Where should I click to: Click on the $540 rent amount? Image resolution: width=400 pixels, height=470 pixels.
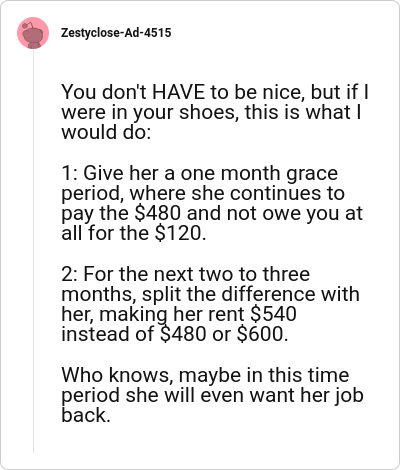coord(273,314)
